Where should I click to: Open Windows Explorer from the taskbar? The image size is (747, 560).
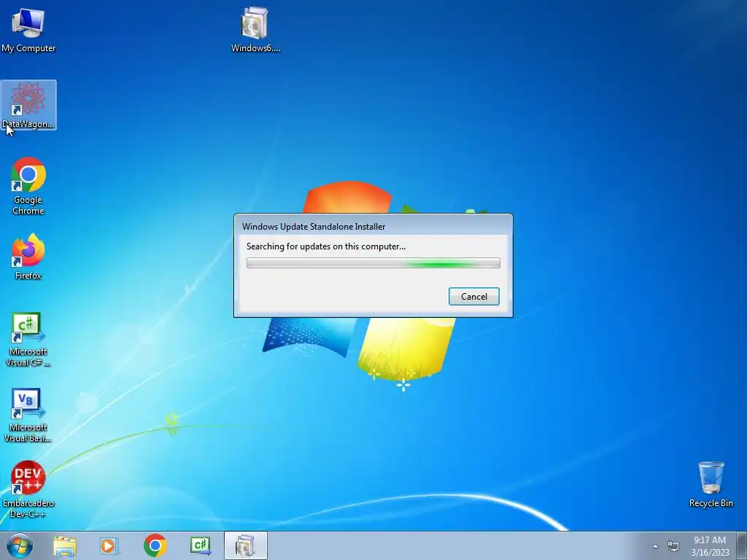(65, 545)
